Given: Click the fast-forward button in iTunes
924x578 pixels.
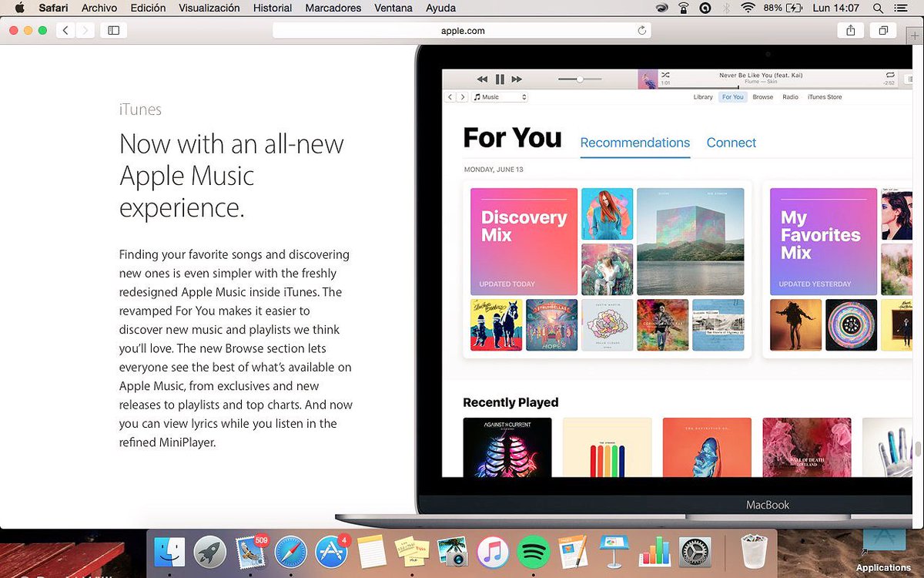Looking at the screenshot, I should coord(517,79).
